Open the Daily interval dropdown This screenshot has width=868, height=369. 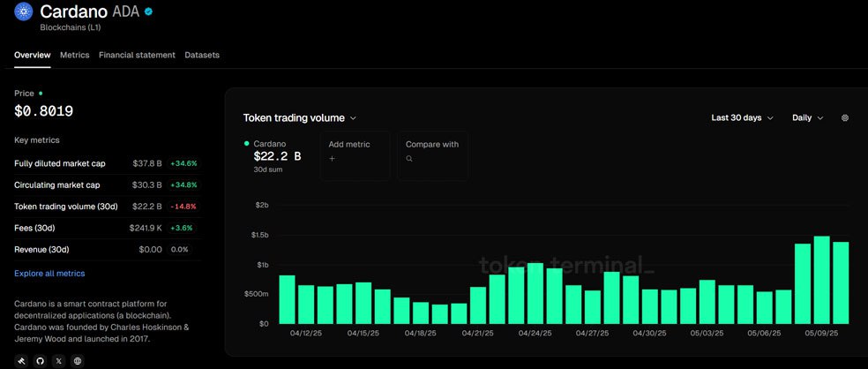[x=807, y=117]
